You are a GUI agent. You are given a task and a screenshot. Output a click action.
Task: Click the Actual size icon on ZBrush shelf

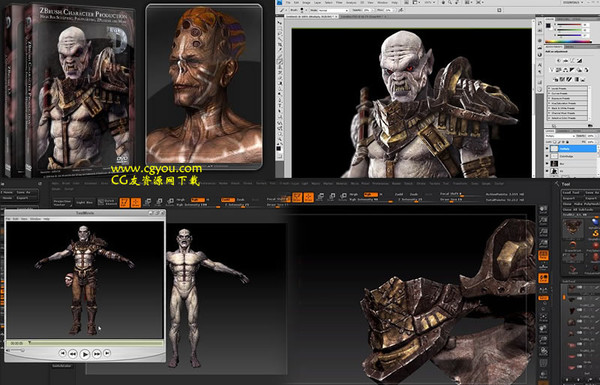(x=543, y=232)
